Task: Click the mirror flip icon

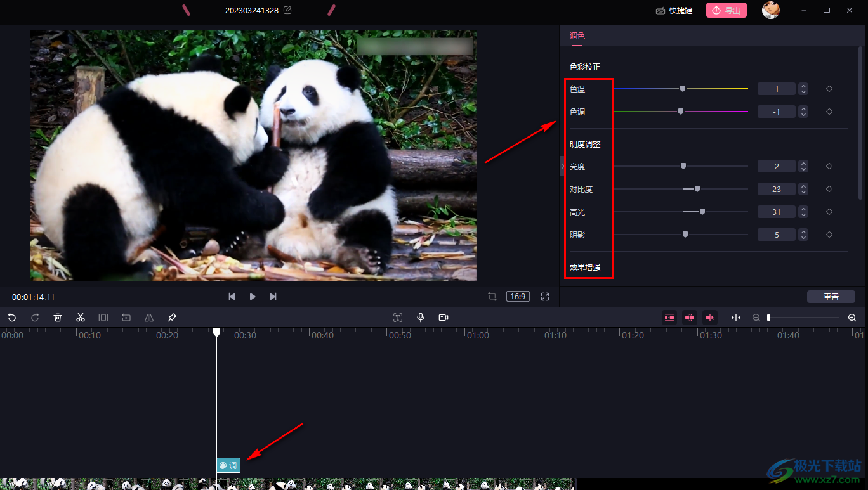Action: [149, 318]
